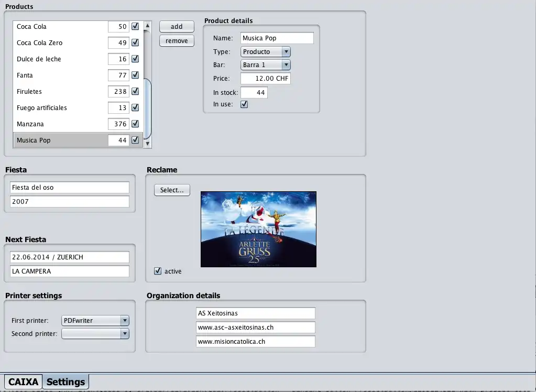Image resolution: width=536 pixels, height=392 pixels.
Task: Click the product Name field
Action: click(x=277, y=38)
